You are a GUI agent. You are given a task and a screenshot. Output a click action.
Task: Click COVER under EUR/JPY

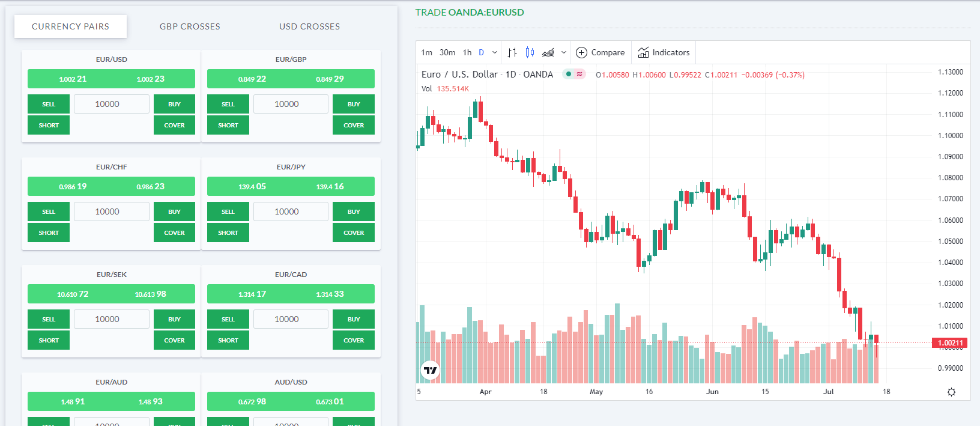pyautogui.click(x=354, y=233)
